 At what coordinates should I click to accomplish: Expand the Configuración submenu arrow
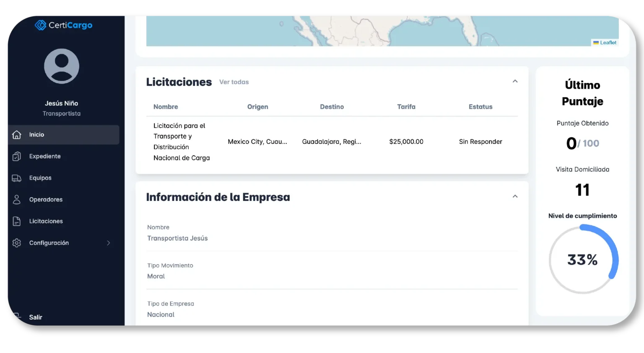[x=109, y=243]
